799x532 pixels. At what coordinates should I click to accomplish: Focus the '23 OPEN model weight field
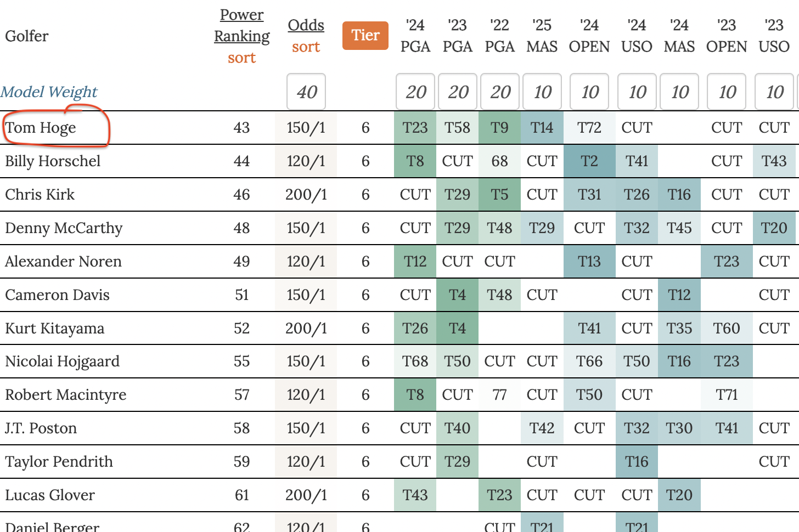pyautogui.click(x=727, y=92)
